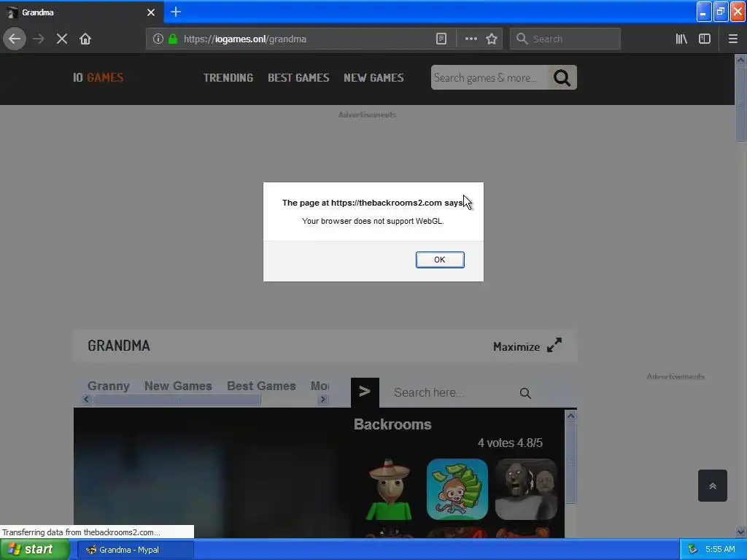Click the Backrooms game title

(392, 424)
